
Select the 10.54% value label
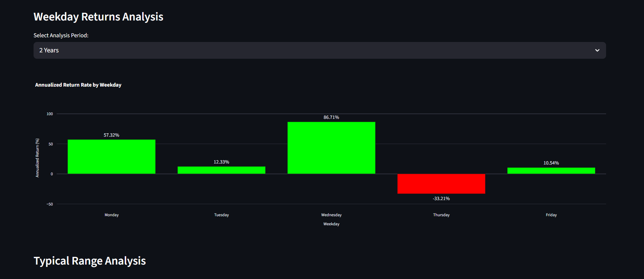[x=551, y=163]
